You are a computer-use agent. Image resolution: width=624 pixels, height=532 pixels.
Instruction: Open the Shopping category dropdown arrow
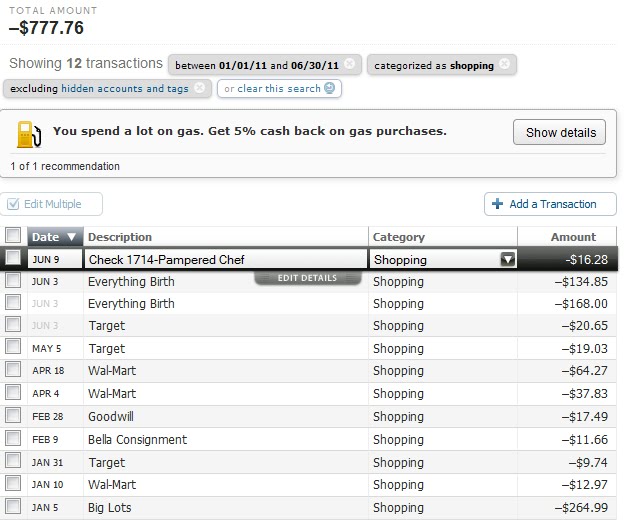point(508,259)
